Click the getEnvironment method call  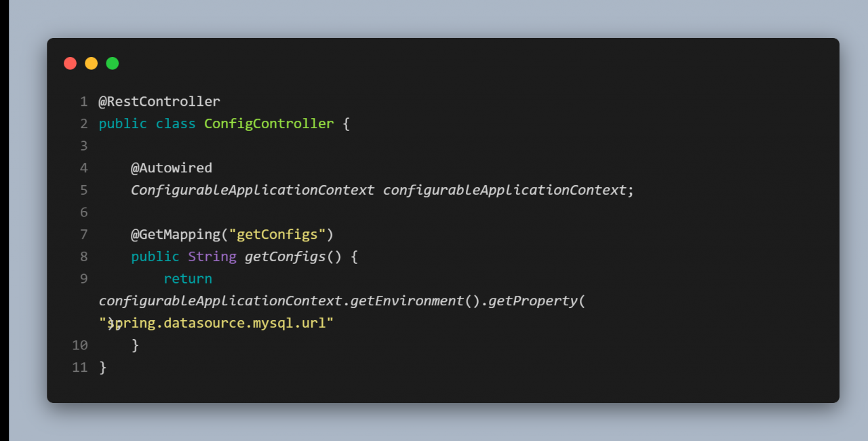(x=407, y=301)
